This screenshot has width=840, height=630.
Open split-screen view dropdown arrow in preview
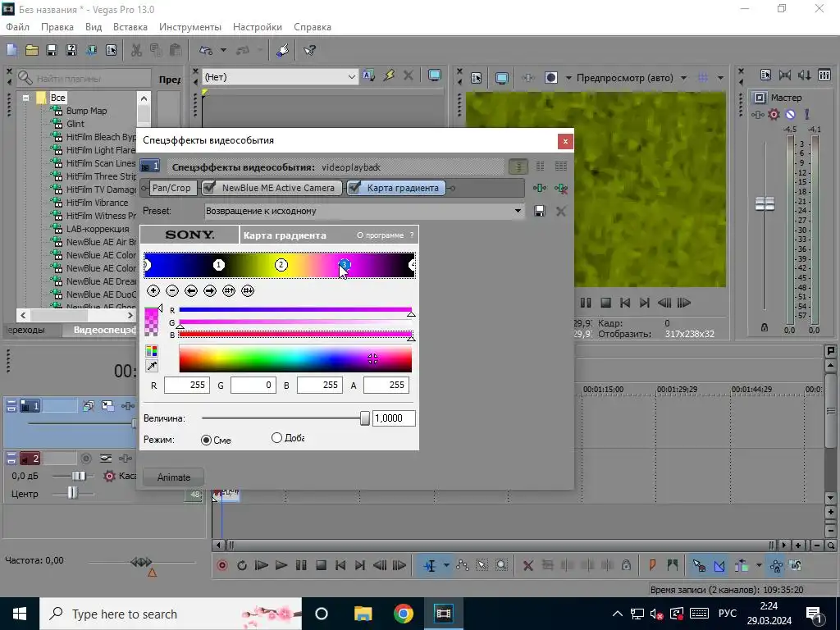(568, 78)
